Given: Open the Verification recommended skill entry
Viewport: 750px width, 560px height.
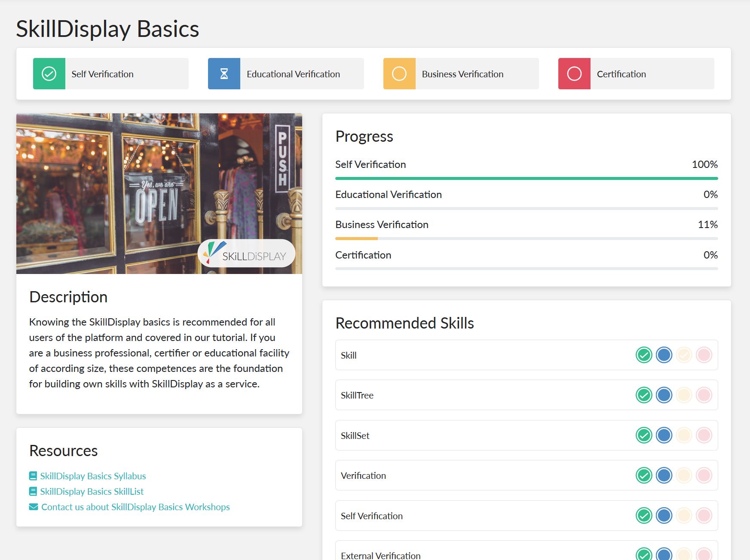Looking at the screenshot, I should click(x=527, y=475).
